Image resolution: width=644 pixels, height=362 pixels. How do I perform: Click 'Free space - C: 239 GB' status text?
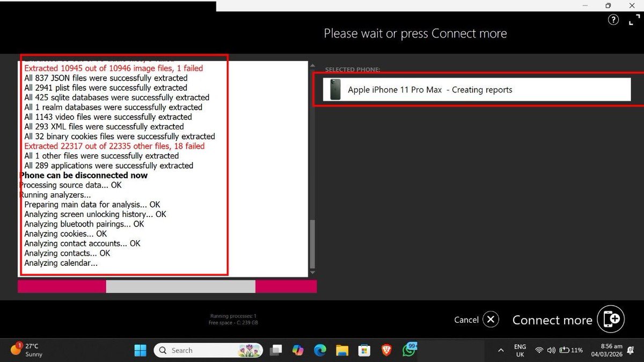(x=233, y=323)
